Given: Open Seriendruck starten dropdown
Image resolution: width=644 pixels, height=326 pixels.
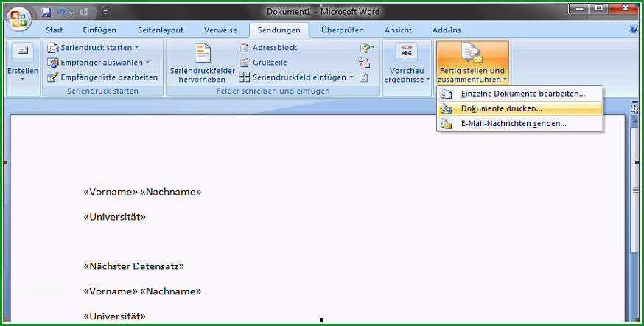Looking at the screenshot, I should pyautogui.click(x=94, y=48).
